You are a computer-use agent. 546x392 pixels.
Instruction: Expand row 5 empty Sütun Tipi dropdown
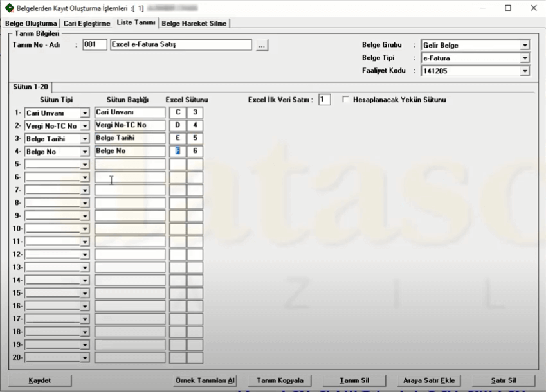point(85,165)
